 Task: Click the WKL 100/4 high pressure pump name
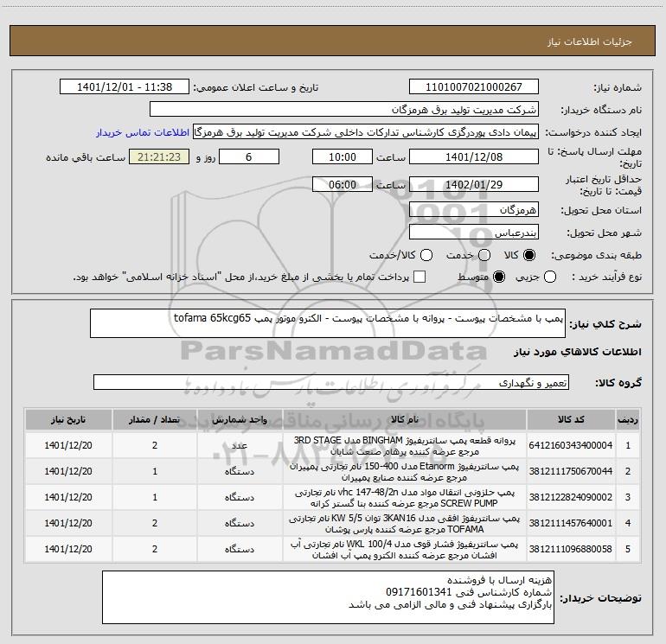pos(405,549)
